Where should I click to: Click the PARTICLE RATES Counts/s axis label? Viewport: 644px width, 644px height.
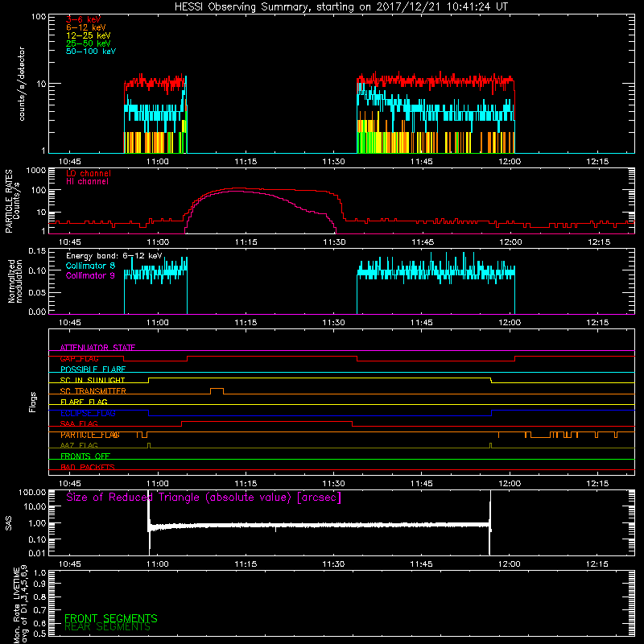12,201
